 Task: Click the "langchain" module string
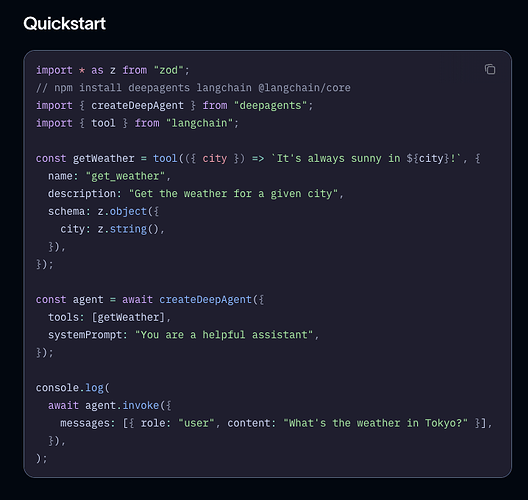click(x=199, y=123)
